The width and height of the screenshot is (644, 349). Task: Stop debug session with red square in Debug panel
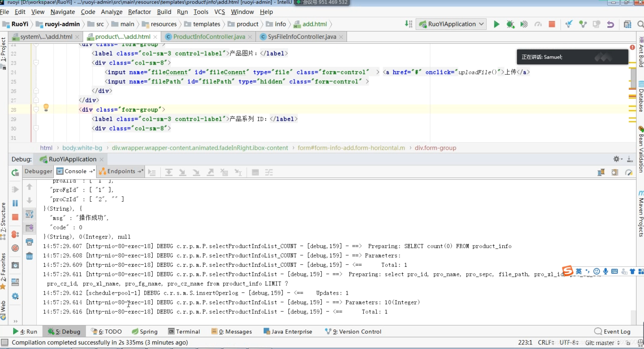pyautogui.click(x=15, y=217)
